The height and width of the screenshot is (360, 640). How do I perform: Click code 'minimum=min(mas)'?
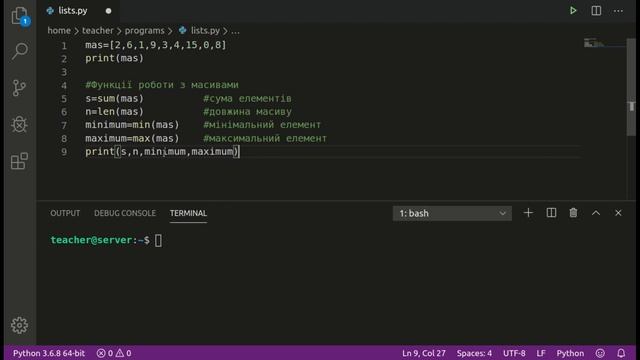tap(132, 124)
